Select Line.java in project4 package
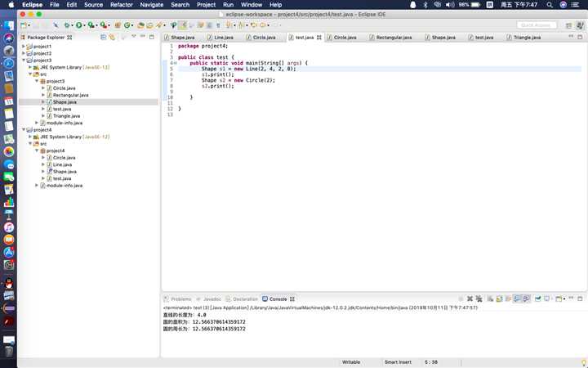The image size is (588, 368). pos(62,164)
